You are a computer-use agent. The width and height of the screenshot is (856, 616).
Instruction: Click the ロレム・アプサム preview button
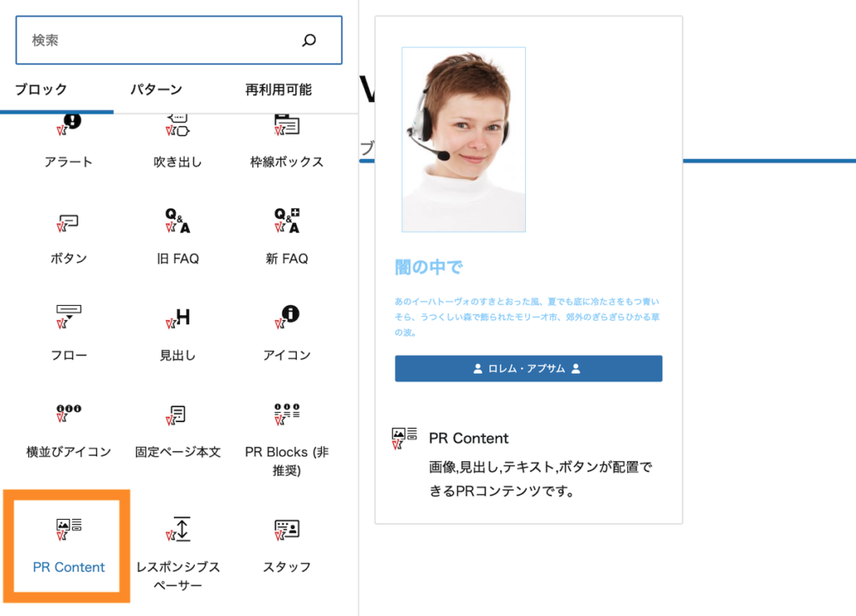coord(528,368)
